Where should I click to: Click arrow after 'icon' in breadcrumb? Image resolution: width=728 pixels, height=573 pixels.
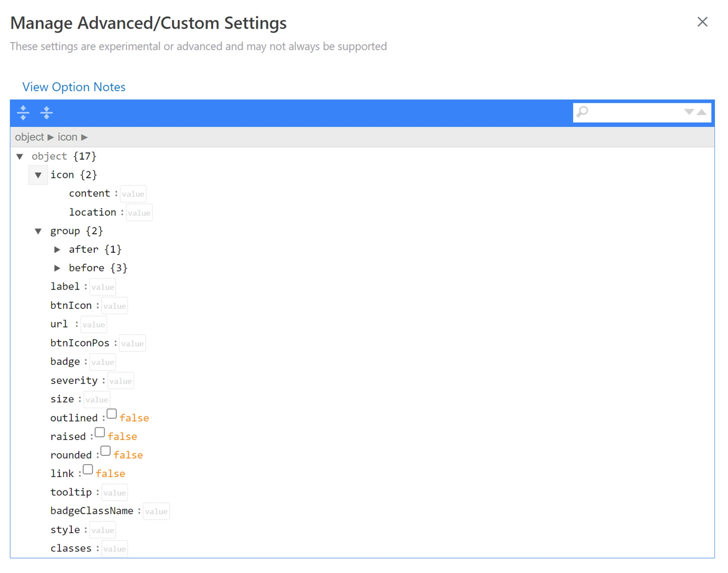pos(85,137)
